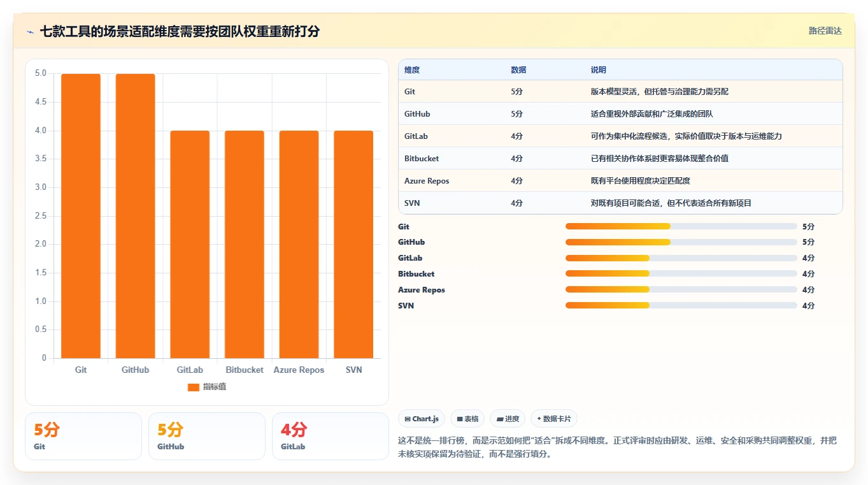Click the GitHub x-axis label under the chart
868x485 pixels.
(136, 370)
